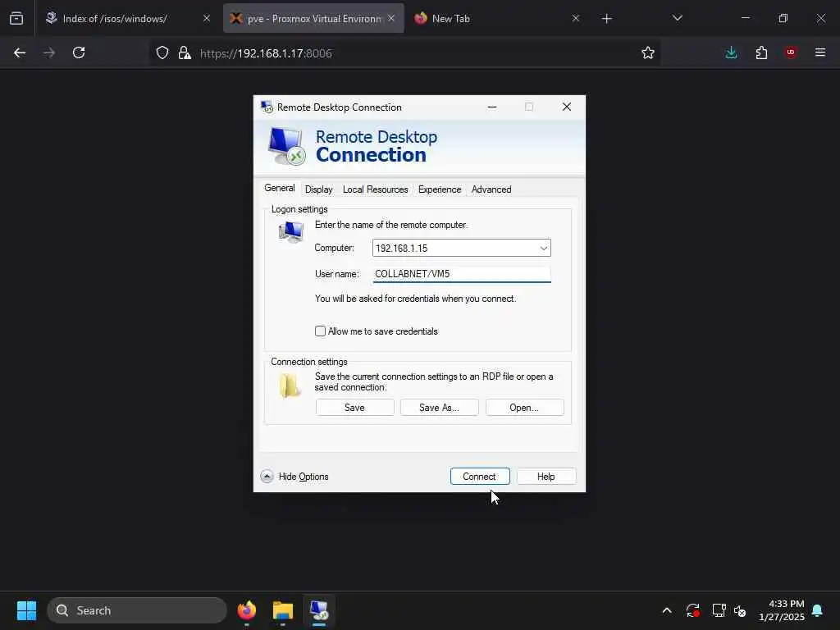Image resolution: width=840 pixels, height=630 pixels.
Task: Focus the User name field
Action: pos(461,274)
